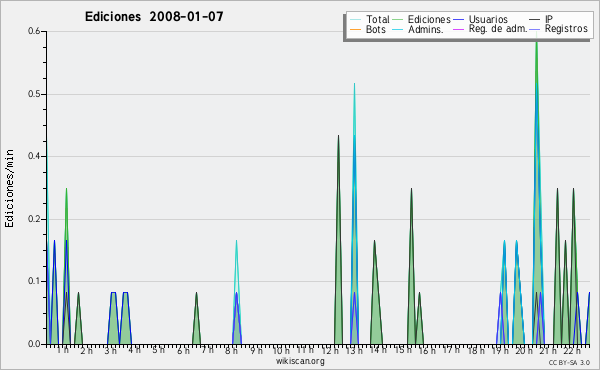Click the '2 h' x-axis label
This screenshot has width=600, height=370.
[86, 351]
